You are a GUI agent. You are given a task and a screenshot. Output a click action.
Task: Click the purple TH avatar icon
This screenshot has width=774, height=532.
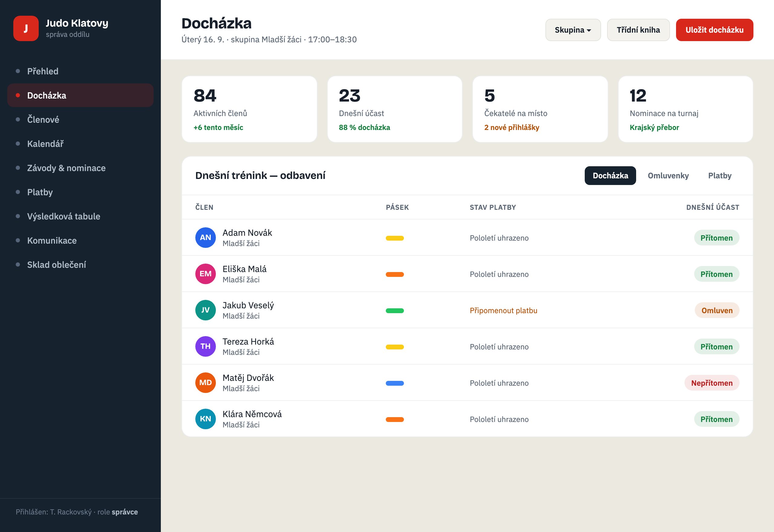[205, 346]
